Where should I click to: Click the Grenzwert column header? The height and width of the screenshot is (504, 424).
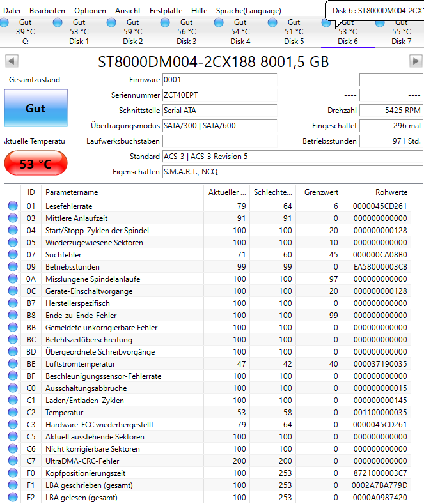(x=319, y=192)
